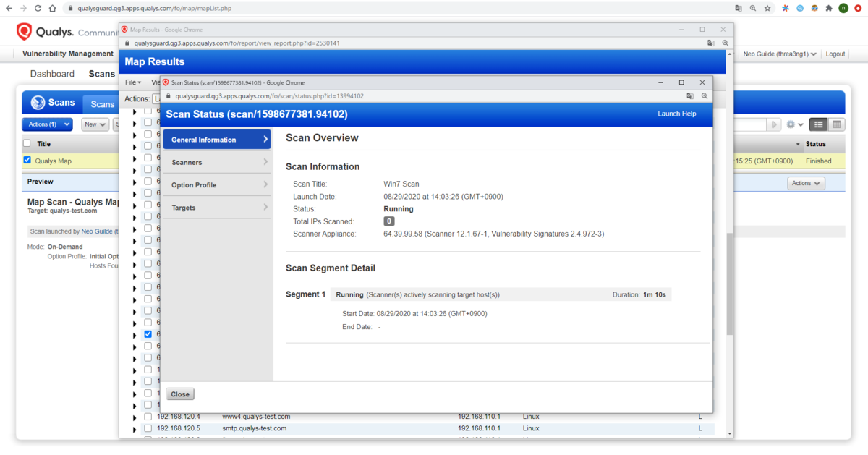Switch to calendar grid view
868x455 pixels.
point(836,124)
